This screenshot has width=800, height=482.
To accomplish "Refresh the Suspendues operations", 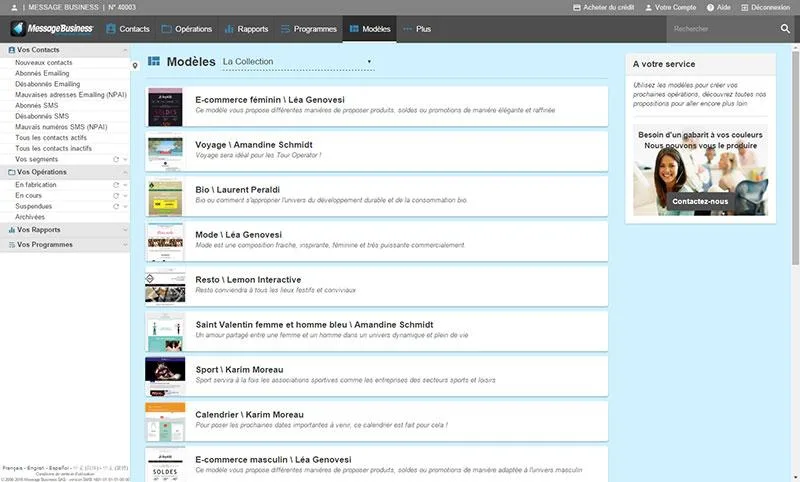I will point(116,207).
